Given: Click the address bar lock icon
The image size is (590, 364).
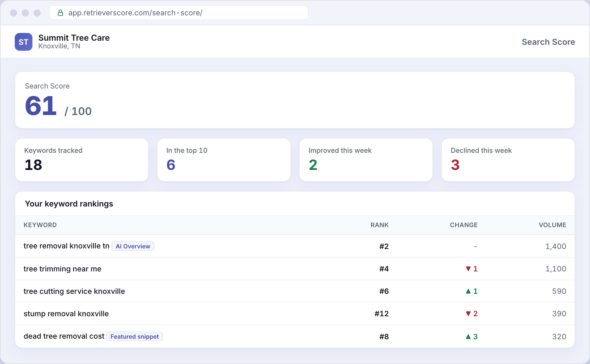Looking at the screenshot, I should click(x=60, y=13).
